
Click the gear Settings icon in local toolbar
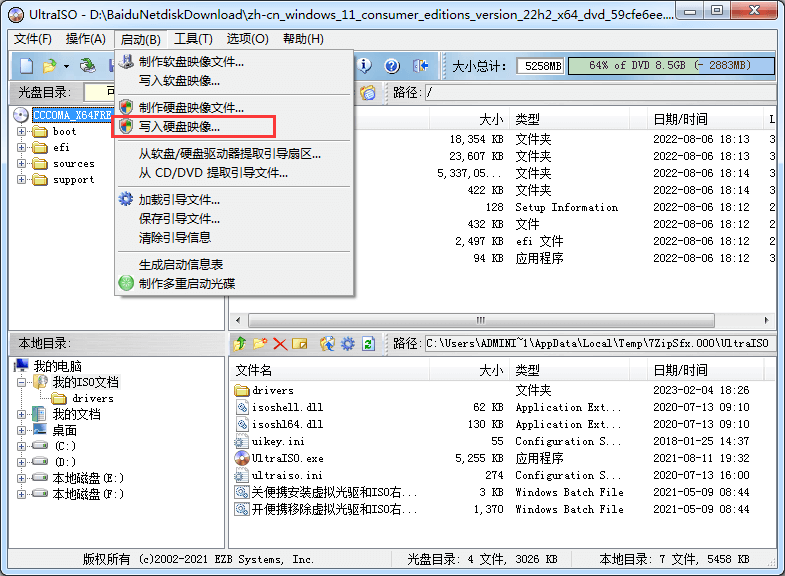[x=347, y=344]
